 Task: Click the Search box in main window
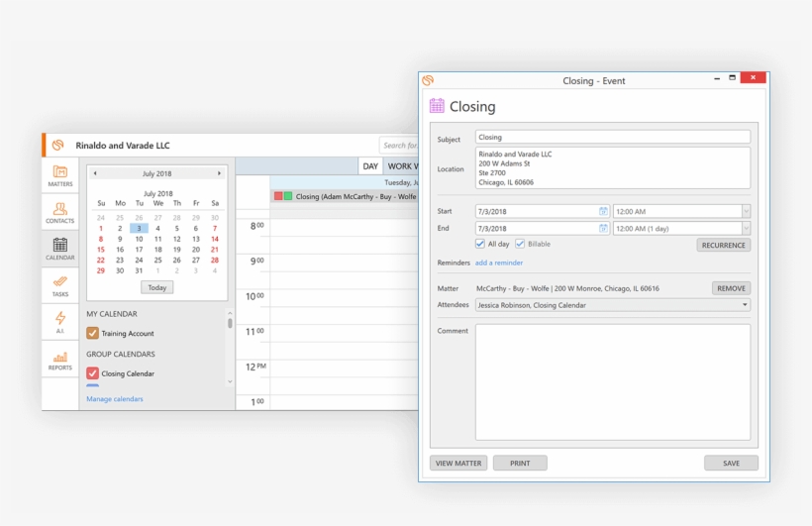click(x=399, y=145)
